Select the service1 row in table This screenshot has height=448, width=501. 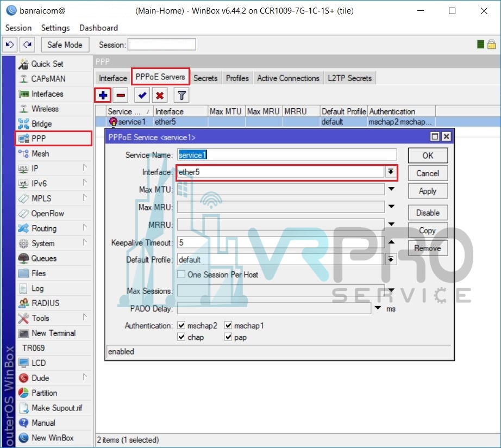point(298,122)
